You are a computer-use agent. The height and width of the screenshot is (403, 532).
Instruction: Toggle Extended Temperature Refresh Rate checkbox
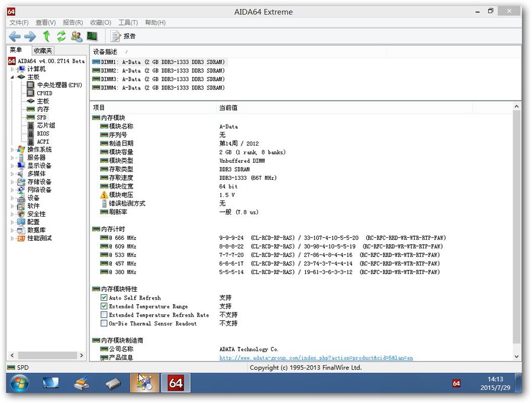click(x=104, y=315)
